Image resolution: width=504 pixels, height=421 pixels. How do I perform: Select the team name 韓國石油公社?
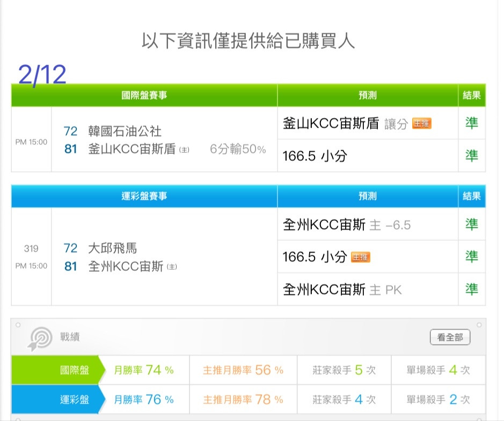(125, 131)
